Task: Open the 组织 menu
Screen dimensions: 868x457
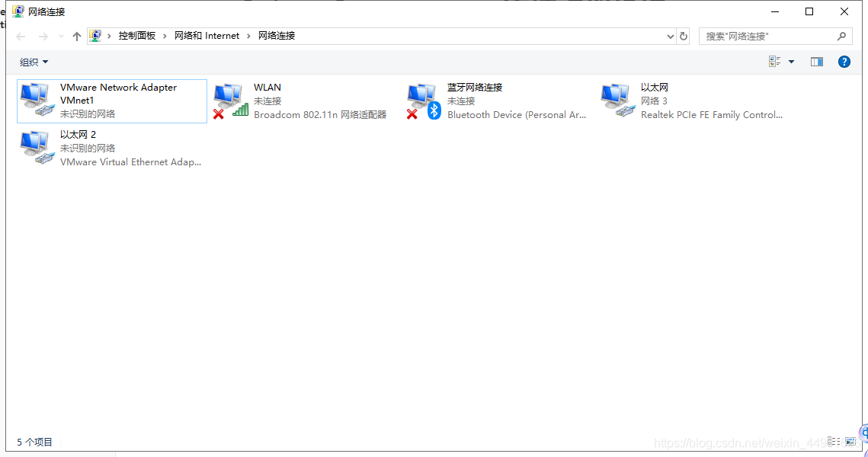Action: pyautogui.click(x=34, y=62)
